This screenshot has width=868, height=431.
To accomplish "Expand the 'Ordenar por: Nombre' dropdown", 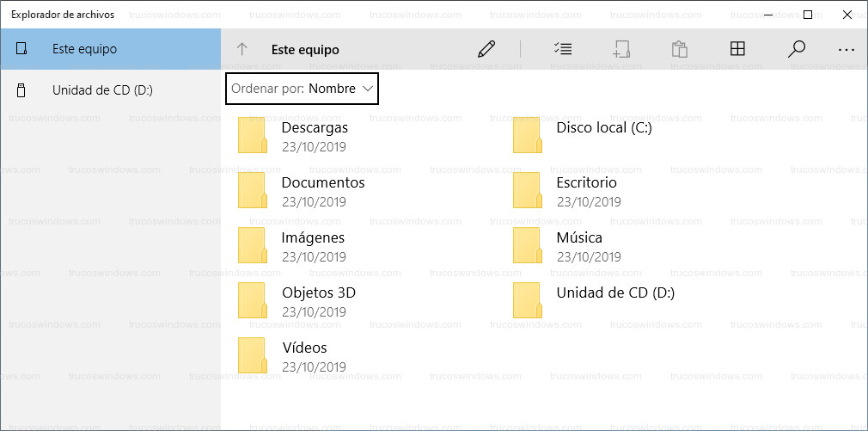I will coord(302,89).
